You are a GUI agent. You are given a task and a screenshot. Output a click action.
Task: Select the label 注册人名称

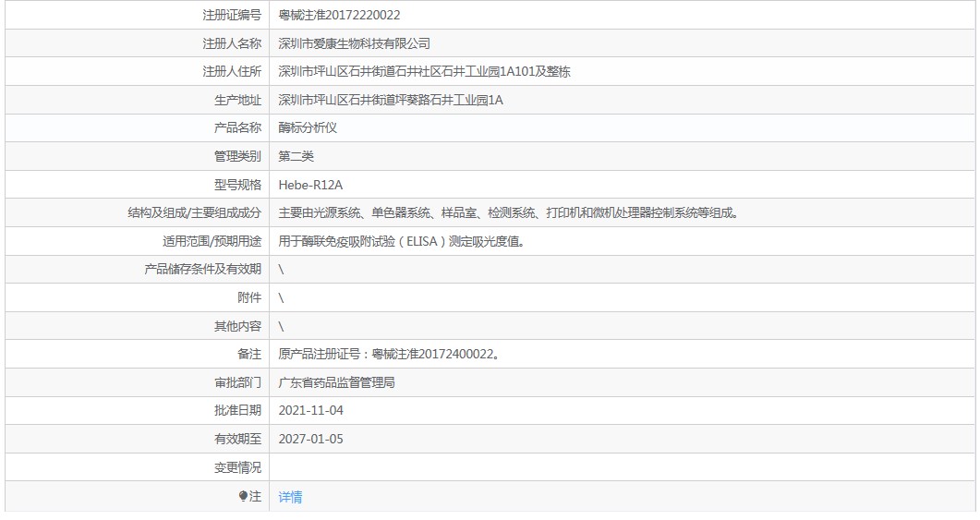(232, 43)
